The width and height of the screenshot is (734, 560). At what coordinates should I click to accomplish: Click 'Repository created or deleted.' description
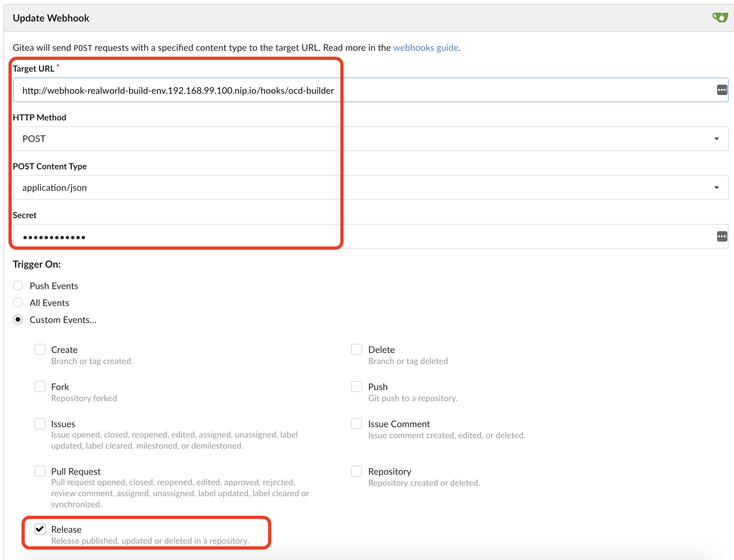[424, 483]
